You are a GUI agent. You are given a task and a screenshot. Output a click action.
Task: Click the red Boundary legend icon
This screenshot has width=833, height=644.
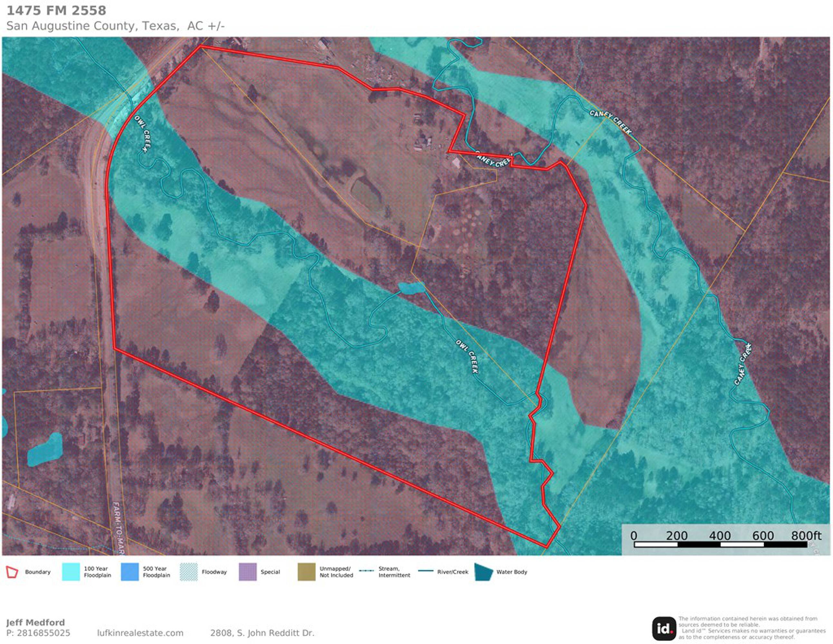(x=12, y=572)
